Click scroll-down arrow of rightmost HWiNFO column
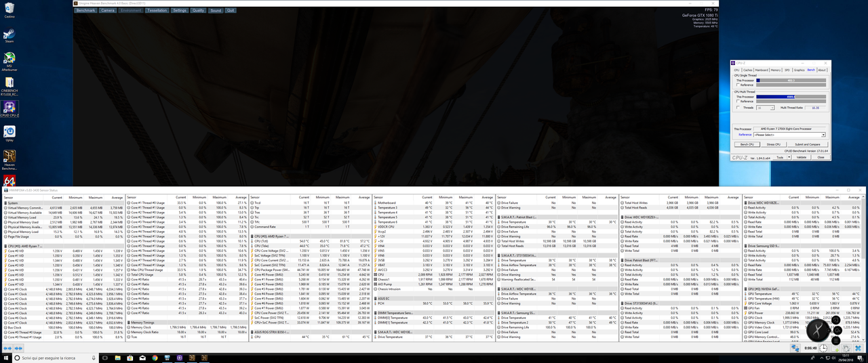The height and width of the screenshot is (363, 868). click(864, 340)
